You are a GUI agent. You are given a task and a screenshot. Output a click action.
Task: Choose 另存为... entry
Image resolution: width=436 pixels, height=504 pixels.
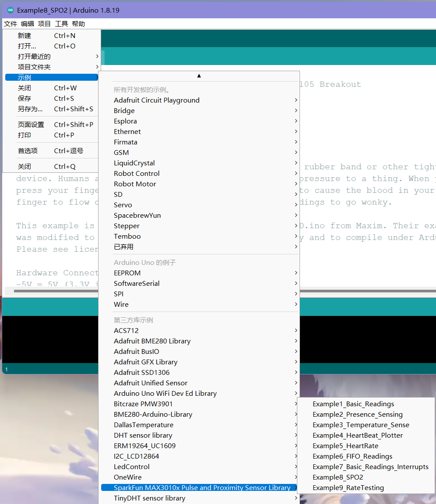(x=52, y=109)
